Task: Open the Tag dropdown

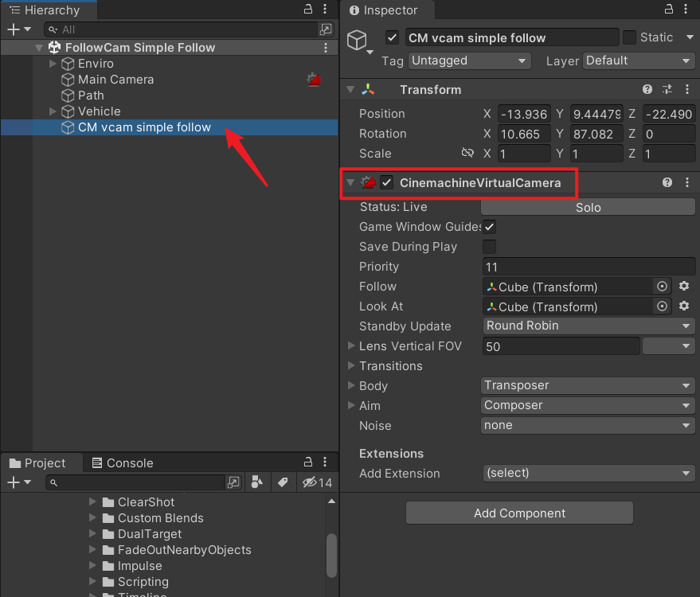Action: (470, 60)
